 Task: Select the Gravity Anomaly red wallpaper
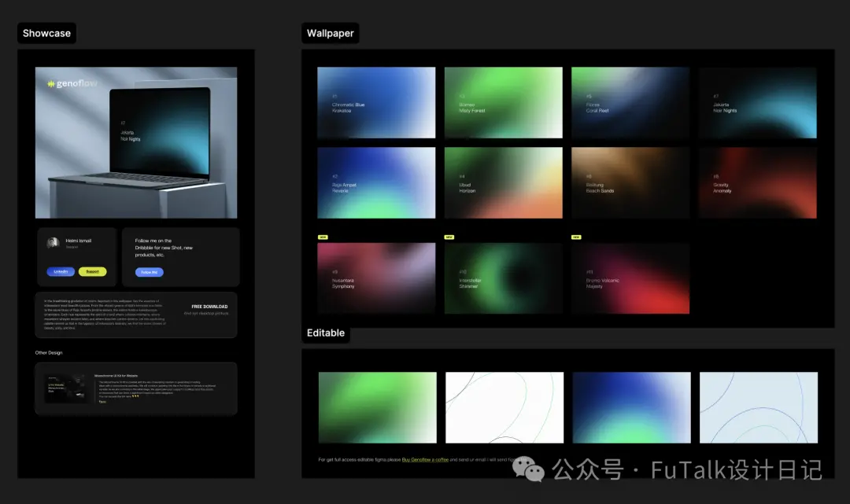point(758,183)
